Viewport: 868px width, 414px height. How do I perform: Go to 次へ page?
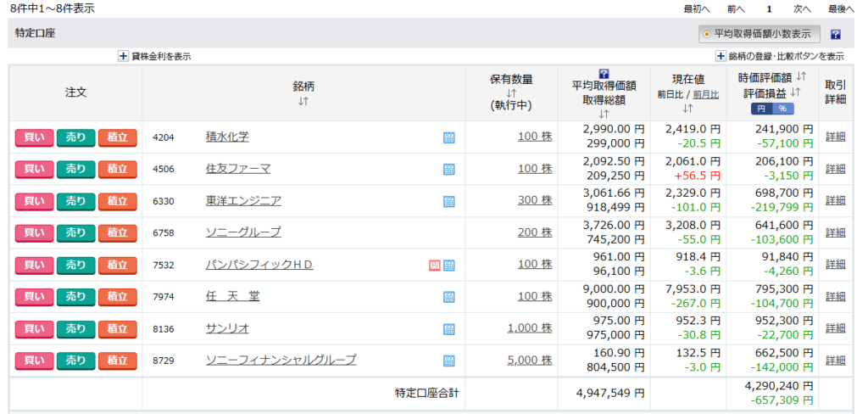pos(802,8)
